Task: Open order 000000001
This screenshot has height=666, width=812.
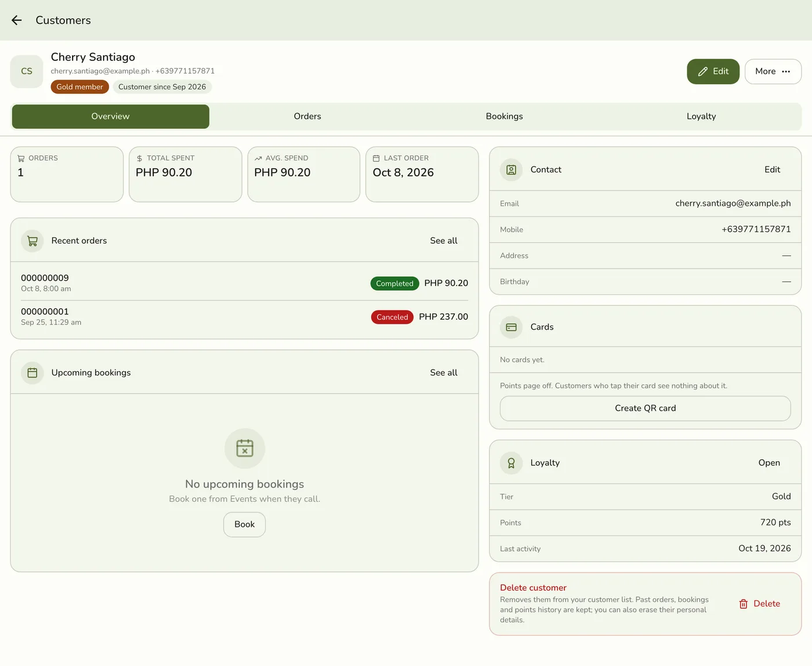Action: click(x=245, y=317)
